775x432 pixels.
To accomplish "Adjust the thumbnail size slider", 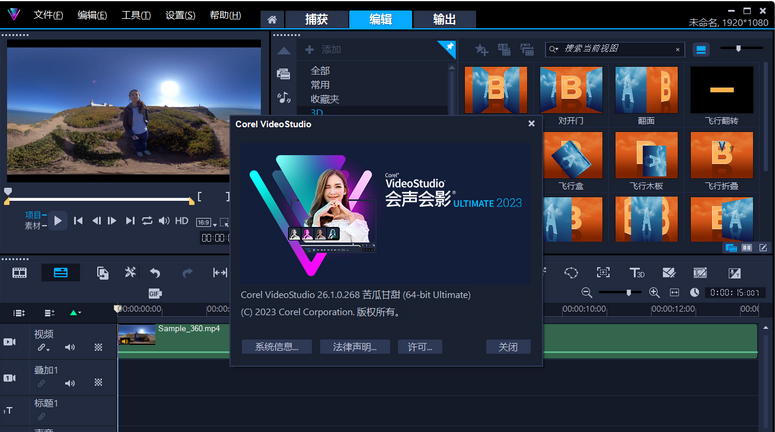I will click(738, 48).
